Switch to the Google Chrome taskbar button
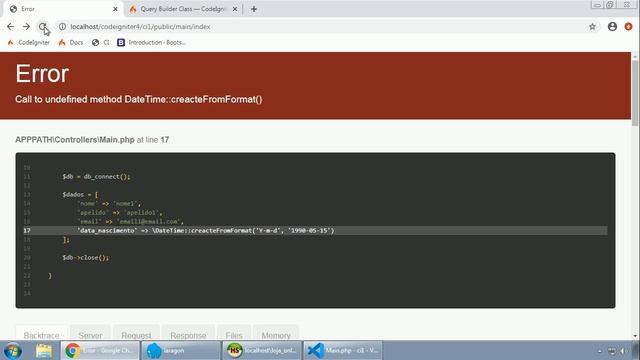This screenshot has height=360, width=640. (x=100, y=351)
